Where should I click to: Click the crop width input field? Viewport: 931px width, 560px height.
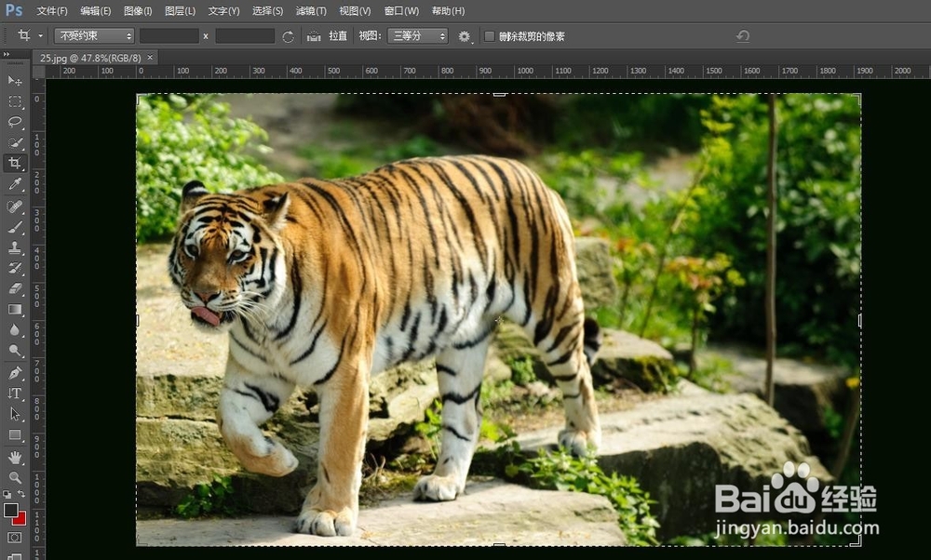click(x=169, y=36)
